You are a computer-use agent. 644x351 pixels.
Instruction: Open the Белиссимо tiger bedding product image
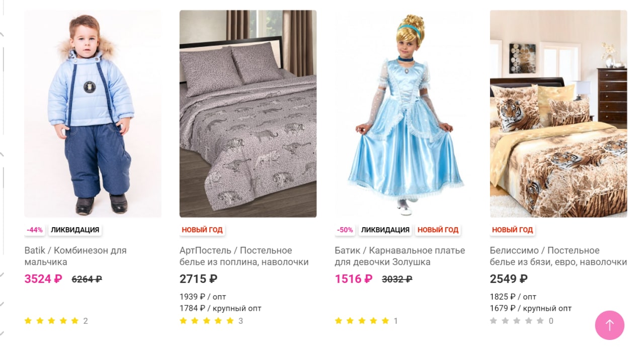pos(558,114)
